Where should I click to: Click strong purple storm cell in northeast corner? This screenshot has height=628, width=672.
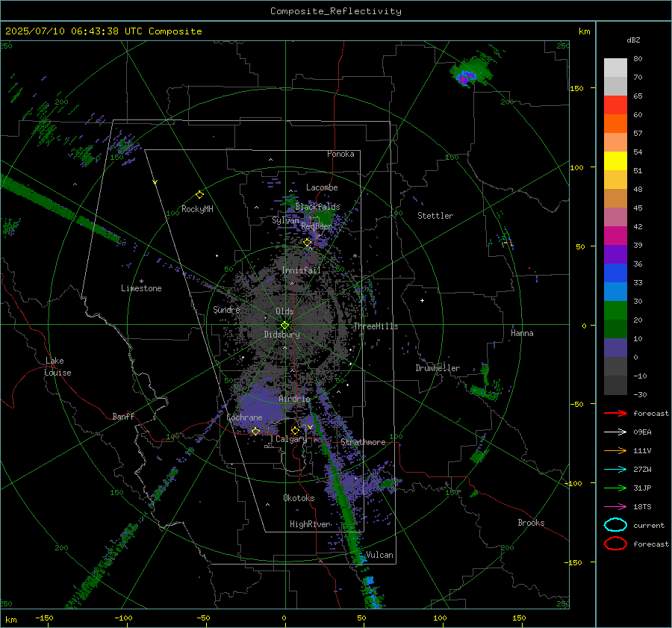pos(465,78)
